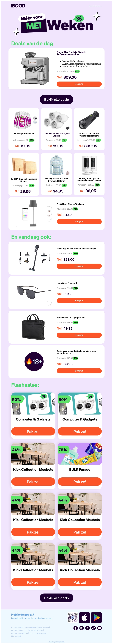This screenshot has height=644, width=113.
Task: Open the Apple App Store download icon
Action: click(x=84, y=617)
